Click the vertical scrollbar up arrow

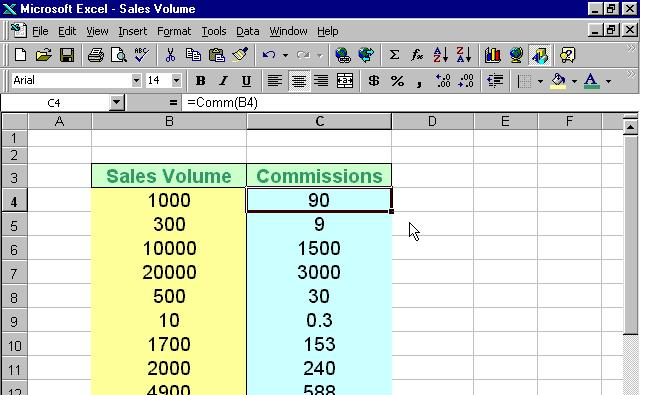[630, 127]
